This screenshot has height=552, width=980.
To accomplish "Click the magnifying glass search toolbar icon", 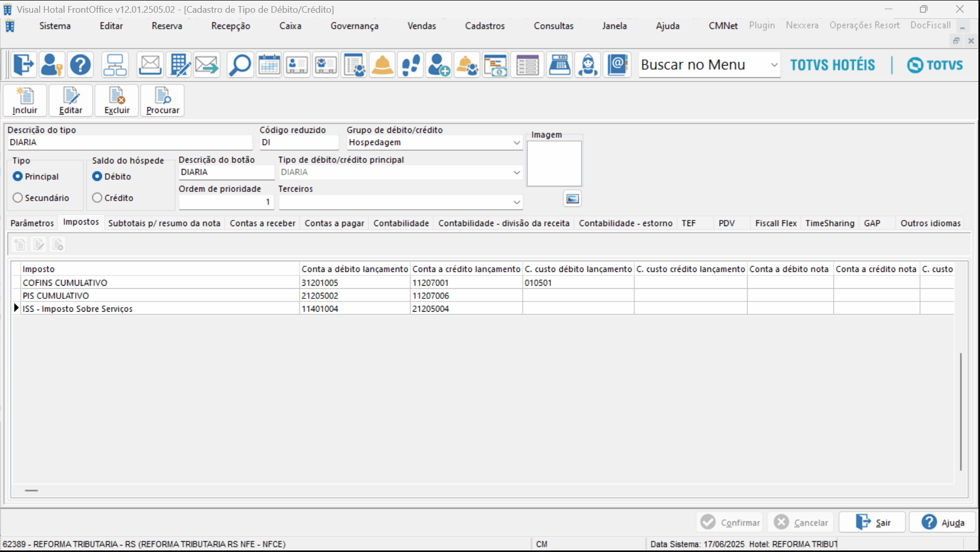I will tap(239, 65).
